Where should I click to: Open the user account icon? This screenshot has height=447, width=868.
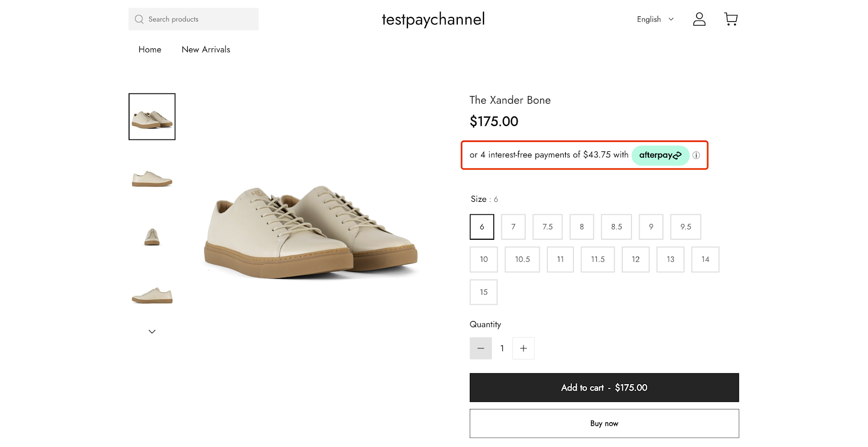[699, 20]
